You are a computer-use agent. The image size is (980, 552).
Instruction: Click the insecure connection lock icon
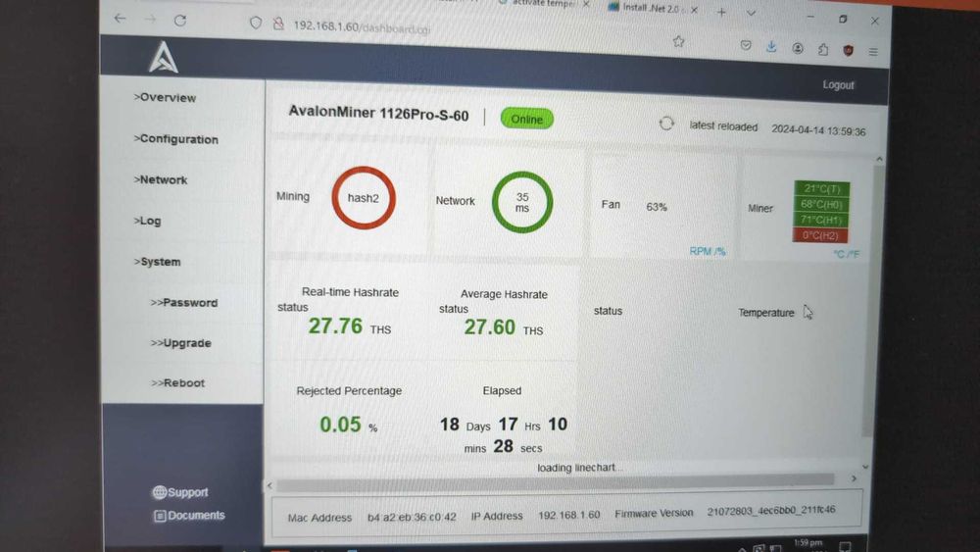278,24
